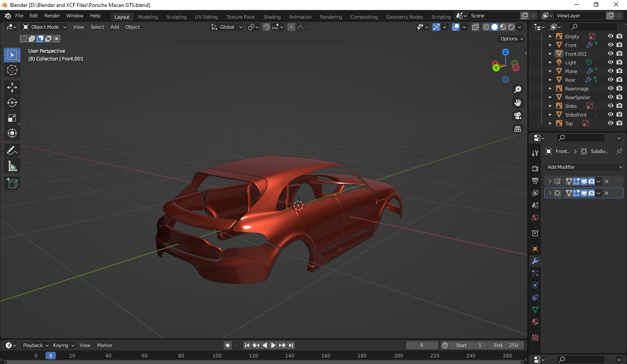Expand the Subdivision modifier panel
Screen dimensions: 627x364
(550, 193)
